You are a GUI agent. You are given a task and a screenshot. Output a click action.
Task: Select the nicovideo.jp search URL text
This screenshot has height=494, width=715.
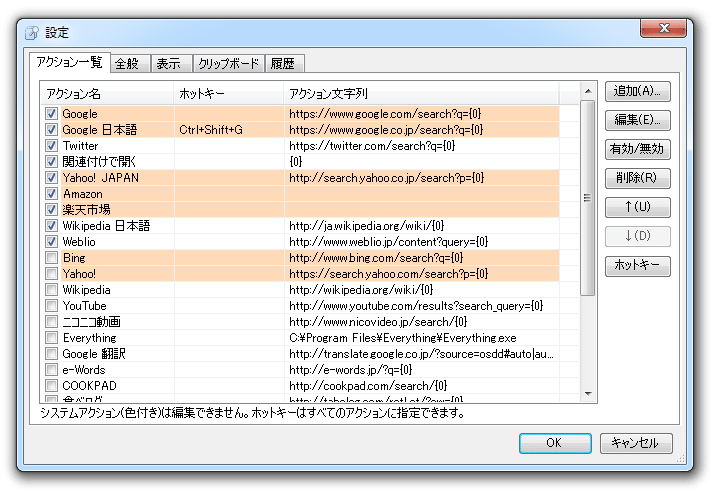pyautogui.click(x=378, y=322)
